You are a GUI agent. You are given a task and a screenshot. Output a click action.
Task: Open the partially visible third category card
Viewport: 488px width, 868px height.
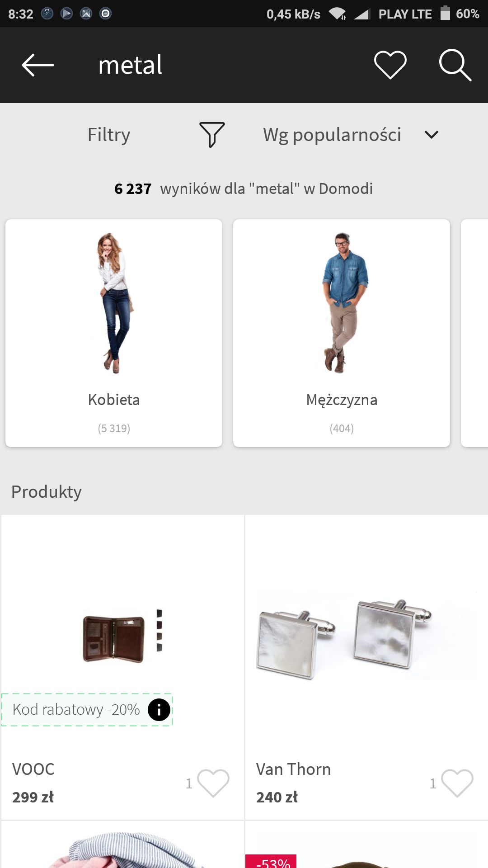[474, 333]
